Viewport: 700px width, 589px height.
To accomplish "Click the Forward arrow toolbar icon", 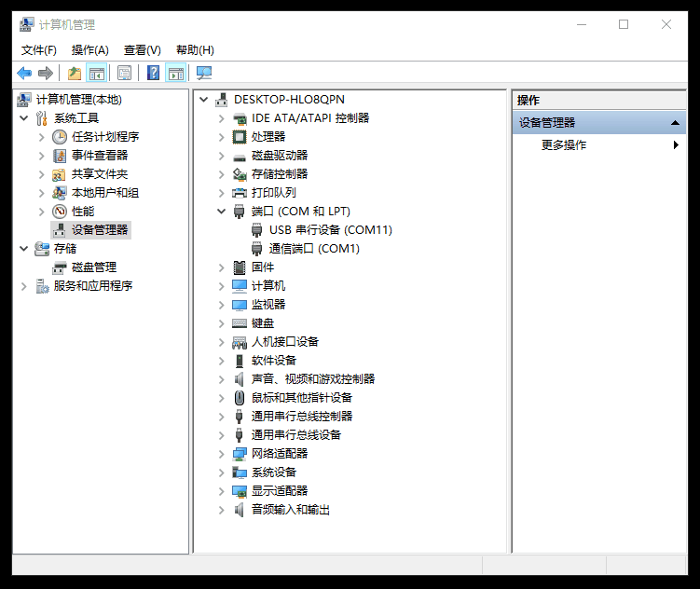I will pos(46,73).
